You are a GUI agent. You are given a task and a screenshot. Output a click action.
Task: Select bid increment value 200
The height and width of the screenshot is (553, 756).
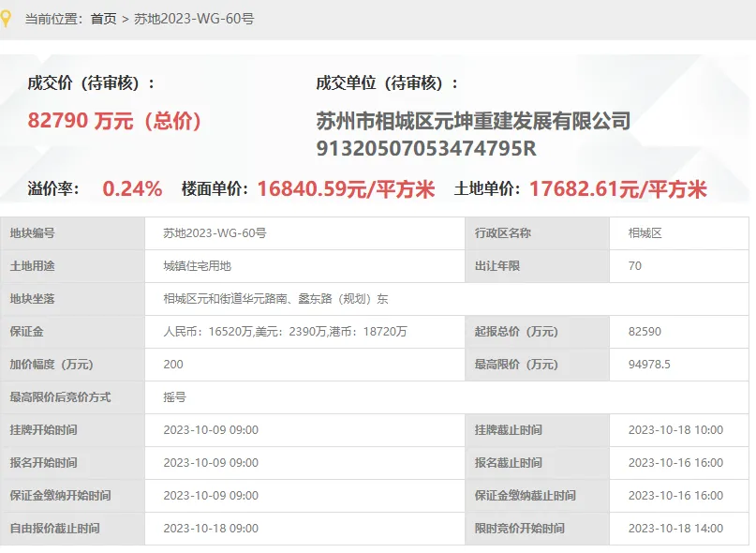tap(173, 365)
